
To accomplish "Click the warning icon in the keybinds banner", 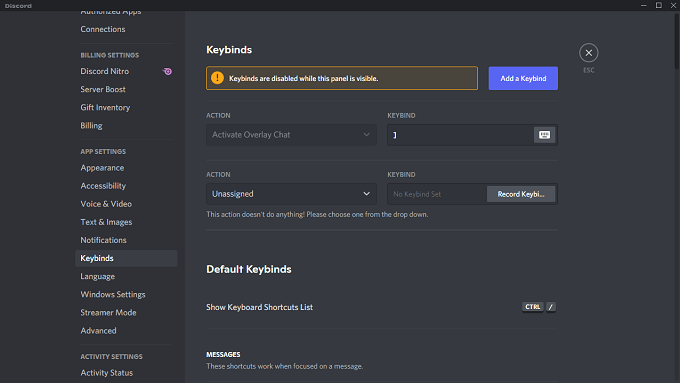I will pos(217,78).
